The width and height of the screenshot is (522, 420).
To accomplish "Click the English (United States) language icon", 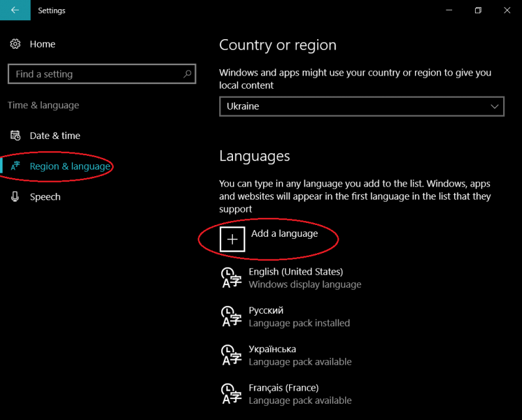I will pos(232,278).
